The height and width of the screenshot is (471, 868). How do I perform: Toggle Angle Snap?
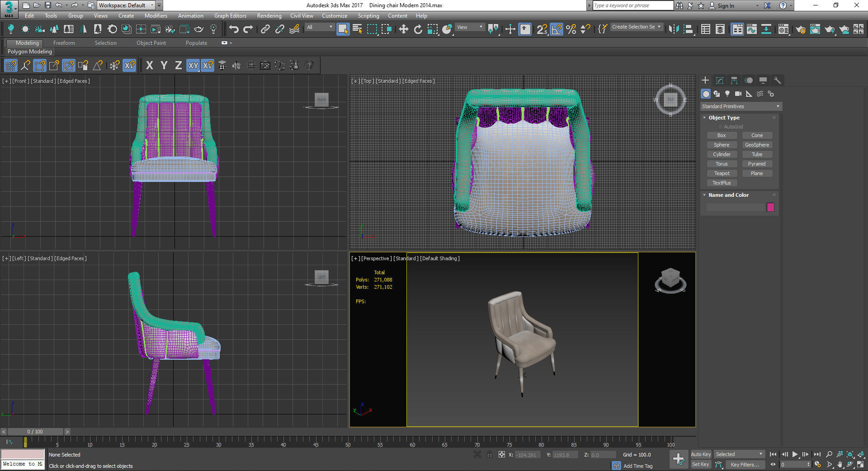pyautogui.click(x=557, y=29)
